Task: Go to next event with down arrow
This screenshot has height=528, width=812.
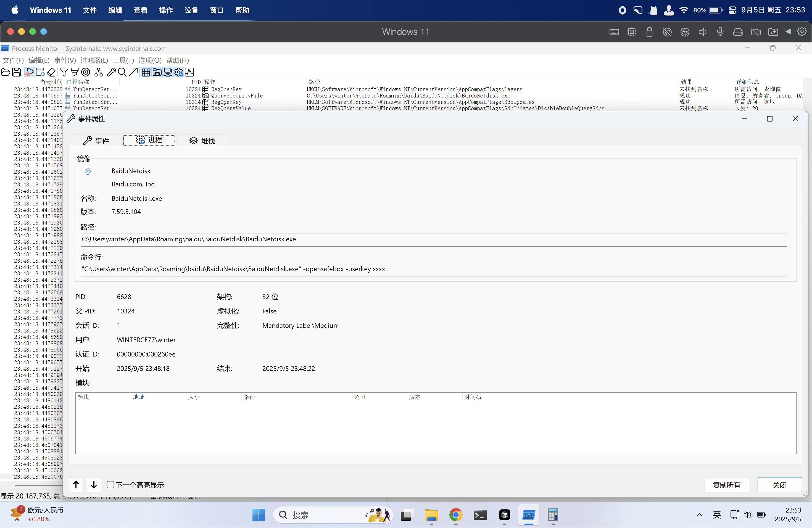Action: pyautogui.click(x=94, y=485)
